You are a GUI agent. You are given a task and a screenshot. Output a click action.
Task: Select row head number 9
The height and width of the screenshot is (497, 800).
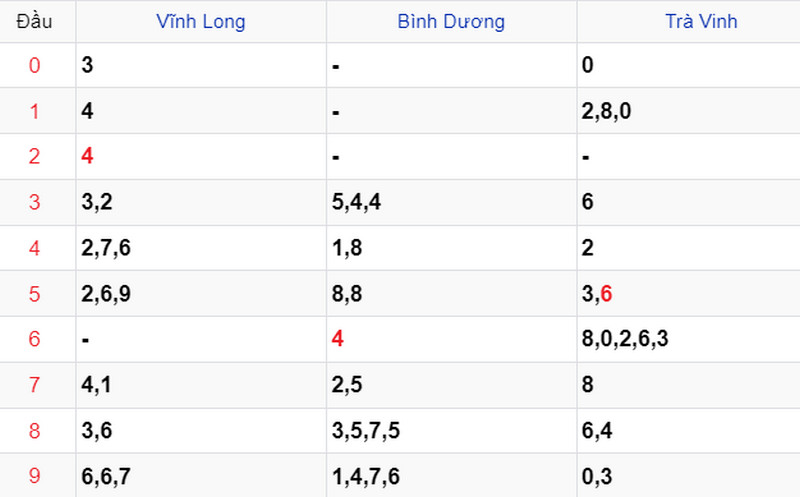(35, 476)
